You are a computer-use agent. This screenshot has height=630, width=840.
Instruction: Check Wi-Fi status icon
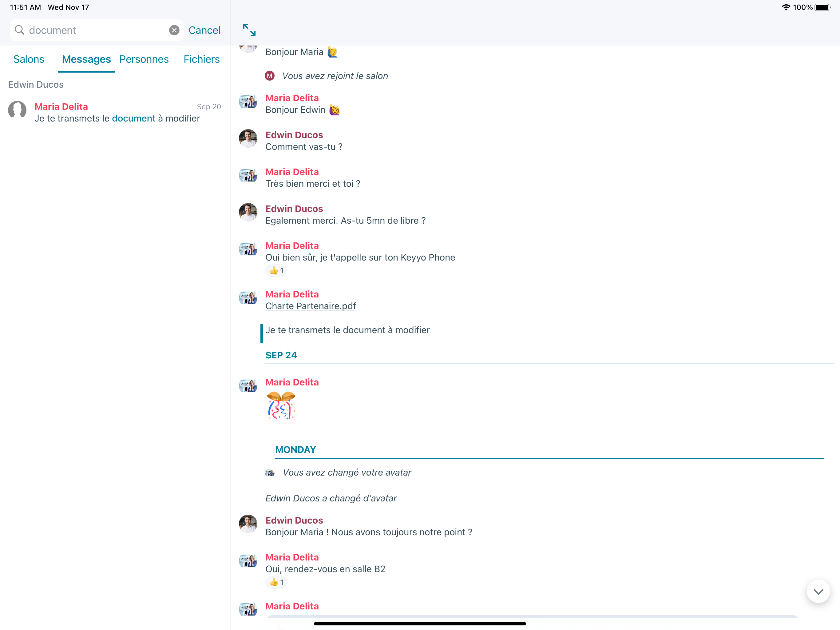tap(786, 7)
